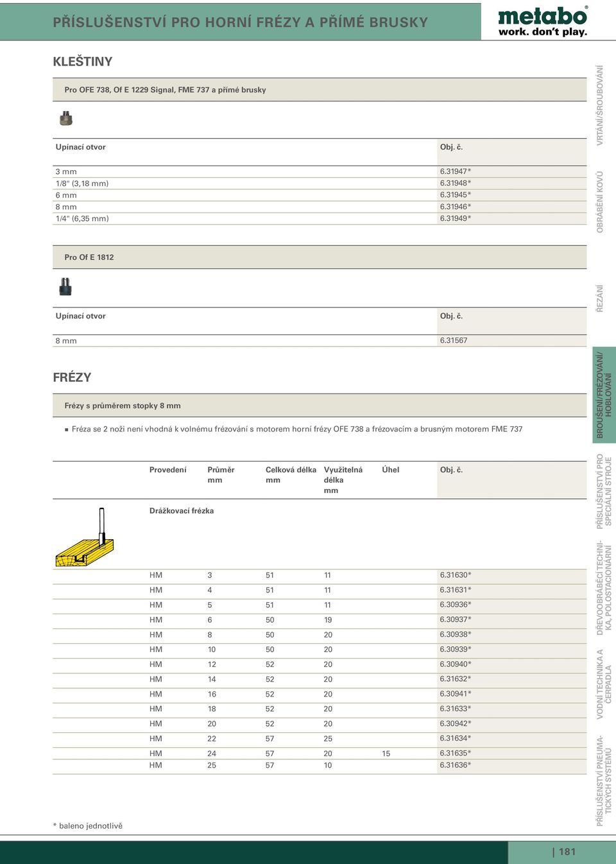Switch to the PŘÍSLUŠENSTVÍ PNEUMATICKÝCH SYSTÉMŮ side tab

604,781
